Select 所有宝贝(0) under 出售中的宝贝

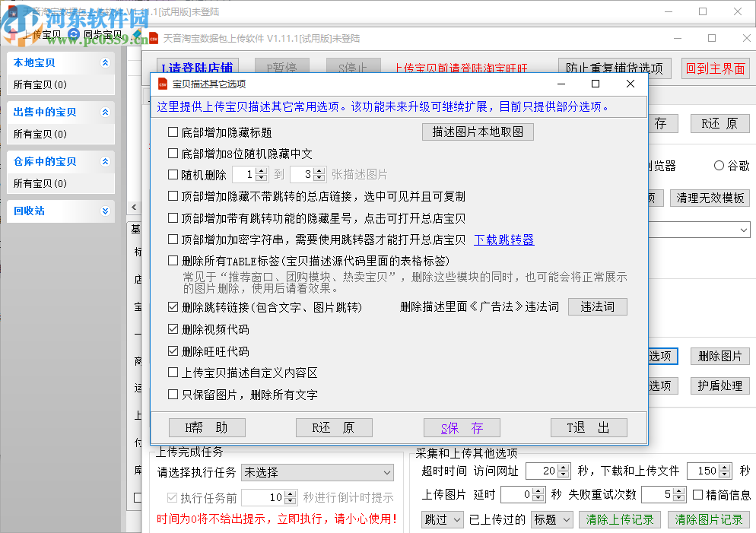tap(40, 134)
